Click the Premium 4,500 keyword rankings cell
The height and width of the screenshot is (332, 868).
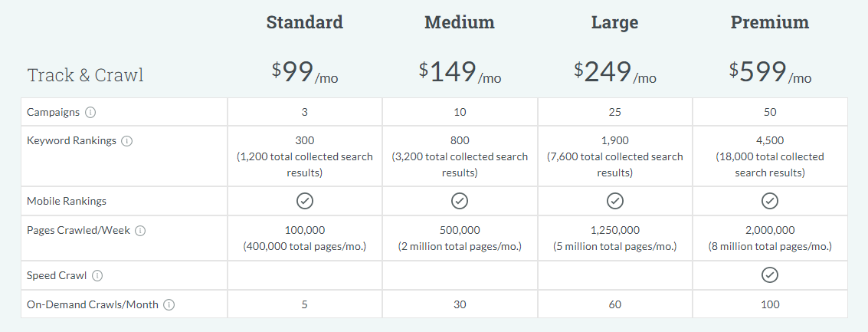click(x=770, y=156)
